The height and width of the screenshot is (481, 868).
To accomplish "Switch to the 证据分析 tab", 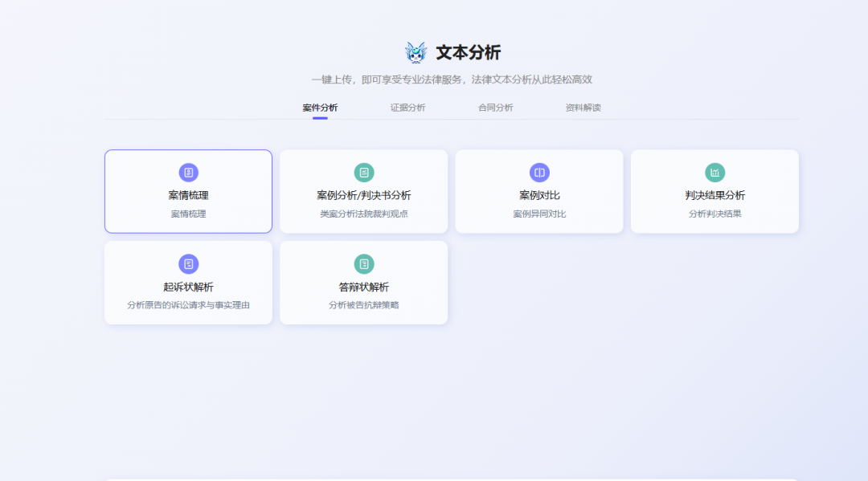I will [x=408, y=106].
